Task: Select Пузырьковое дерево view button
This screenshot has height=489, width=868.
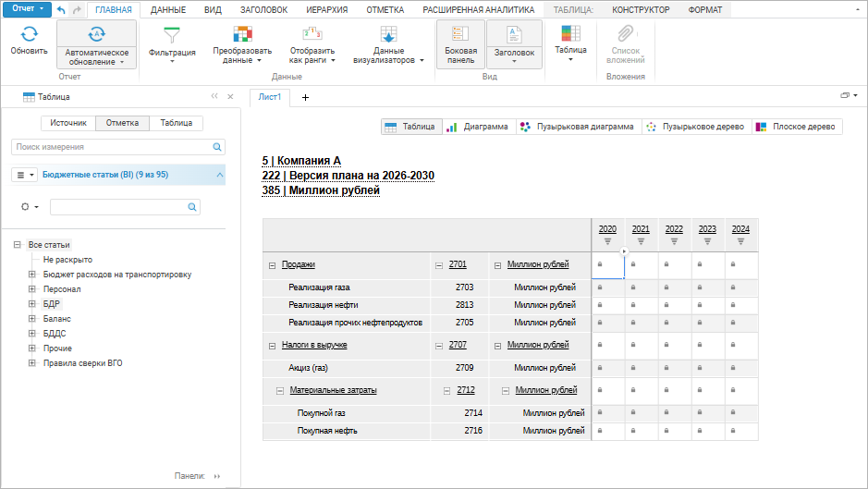Action: pos(695,127)
